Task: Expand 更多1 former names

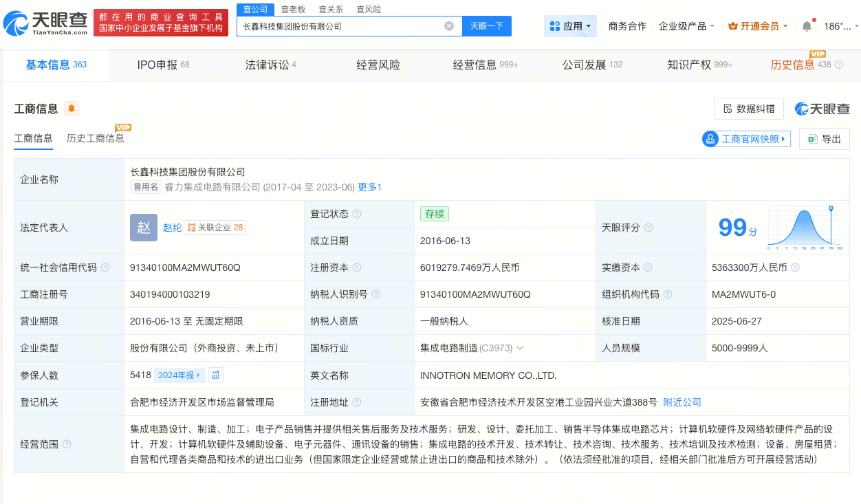Action: point(369,187)
